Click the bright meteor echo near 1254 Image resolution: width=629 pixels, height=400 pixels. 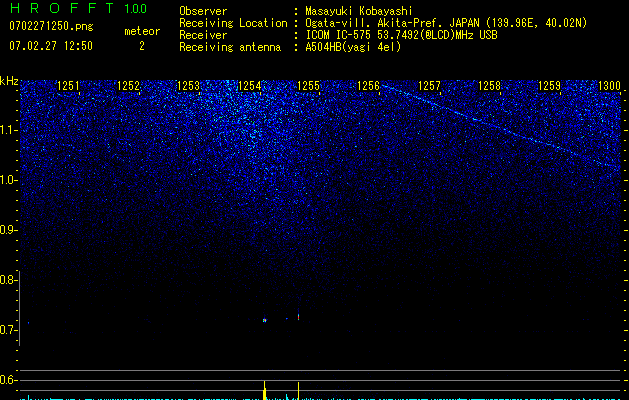264,320
